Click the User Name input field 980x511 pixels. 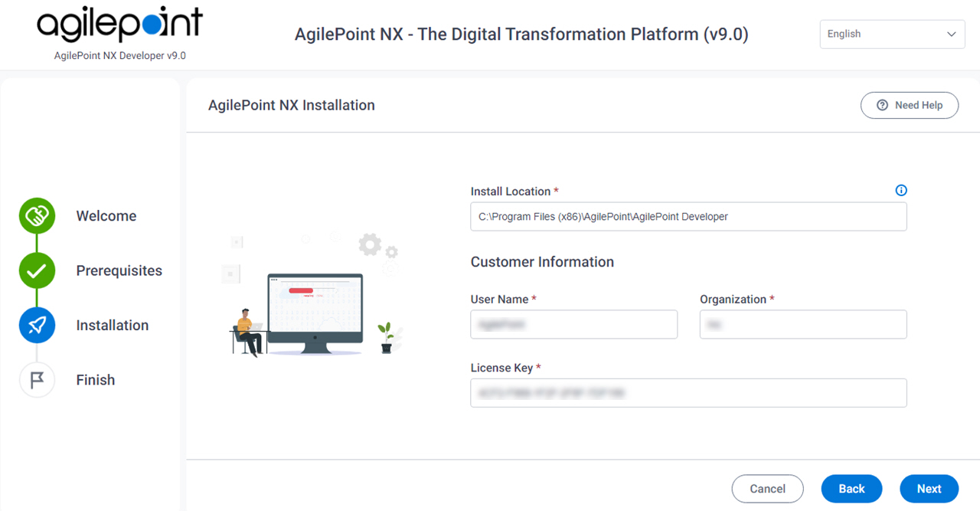[x=574, y=325]
